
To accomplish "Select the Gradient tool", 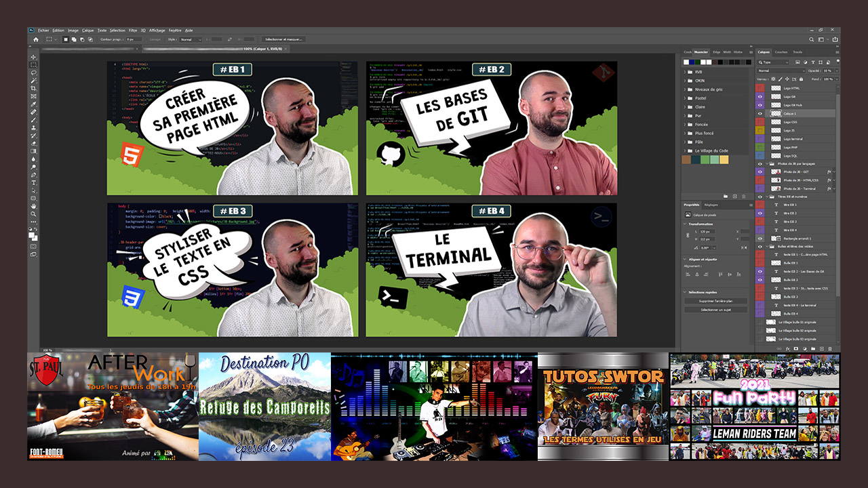I will pyautogui.click(x=33, y=151).
